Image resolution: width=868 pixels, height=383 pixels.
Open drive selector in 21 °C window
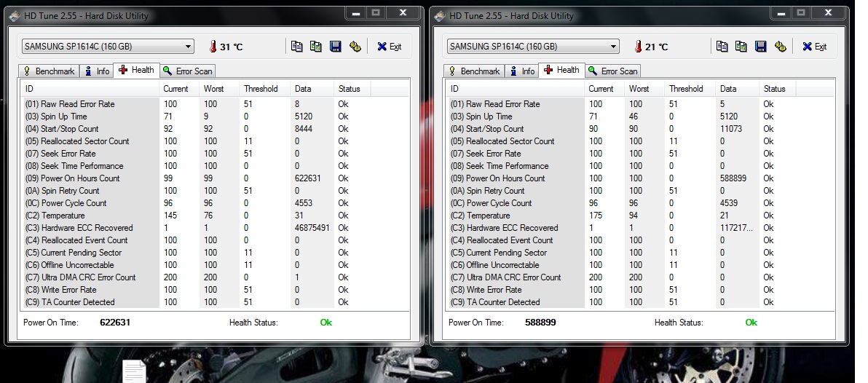coord(533,47)
